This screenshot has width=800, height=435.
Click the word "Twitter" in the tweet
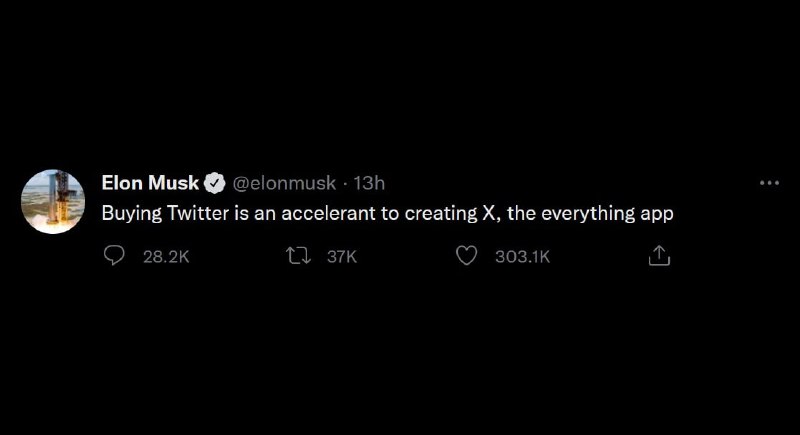coord(198,213)
